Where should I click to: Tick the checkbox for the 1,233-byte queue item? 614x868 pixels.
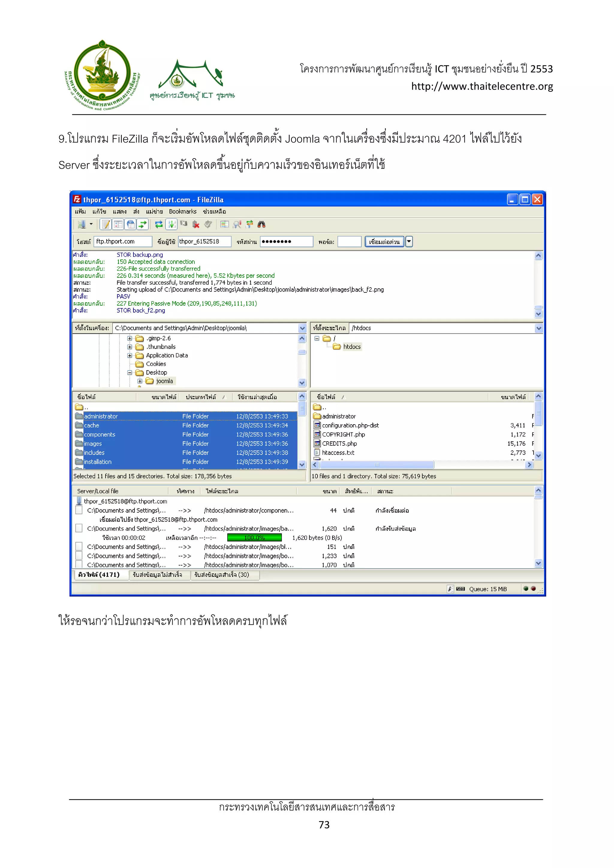click(x=79, y=556)
